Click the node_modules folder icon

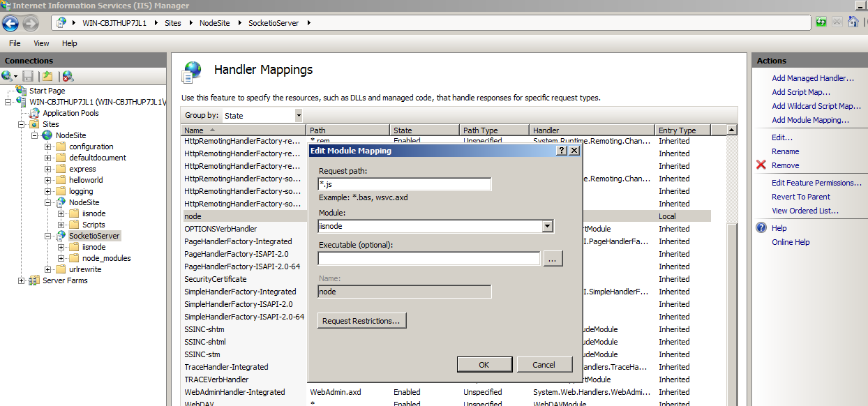click(74, 258)
